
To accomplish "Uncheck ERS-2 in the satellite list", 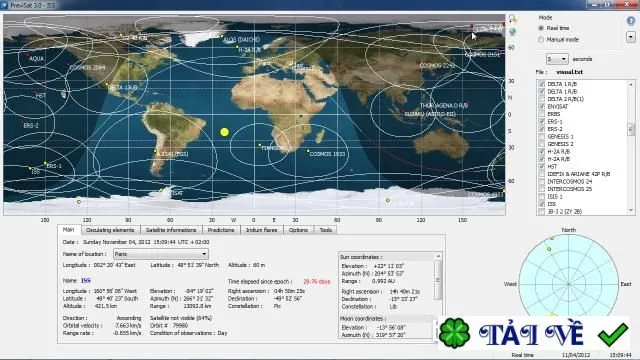I will [542, 129].
